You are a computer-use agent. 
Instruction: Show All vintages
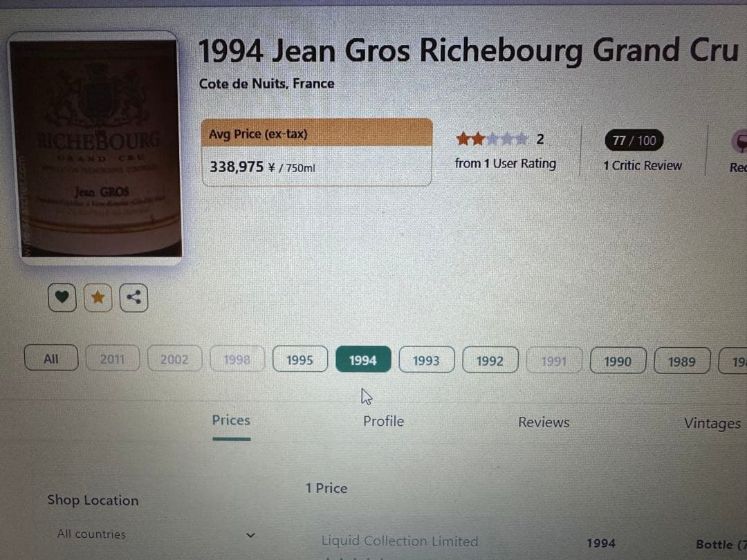point(50,358)
